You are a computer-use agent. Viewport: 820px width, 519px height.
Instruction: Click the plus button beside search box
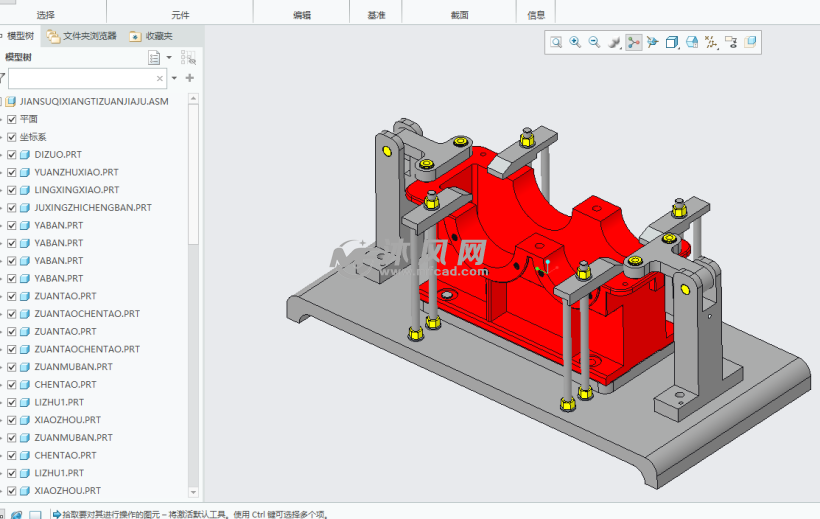[x=189, y=78]
